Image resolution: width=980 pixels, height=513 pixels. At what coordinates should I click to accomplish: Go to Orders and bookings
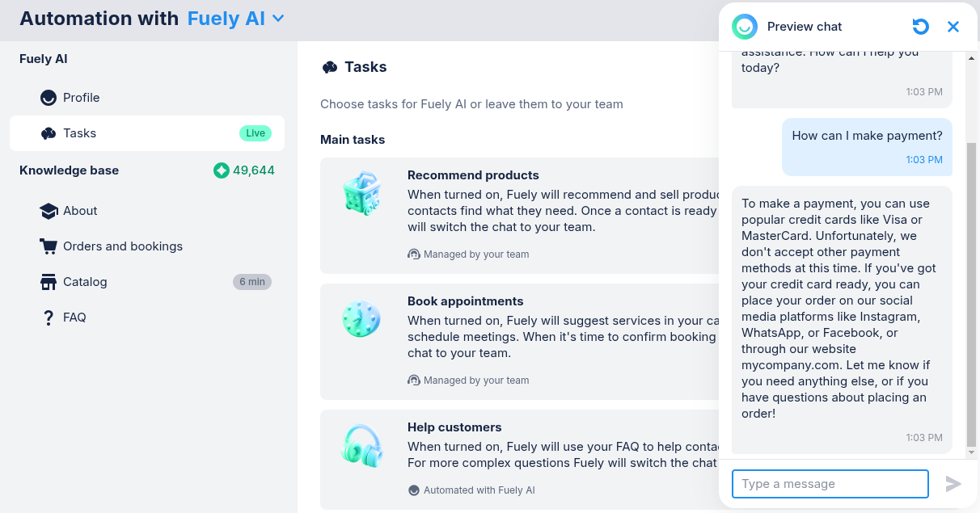(x=122, y=246)
